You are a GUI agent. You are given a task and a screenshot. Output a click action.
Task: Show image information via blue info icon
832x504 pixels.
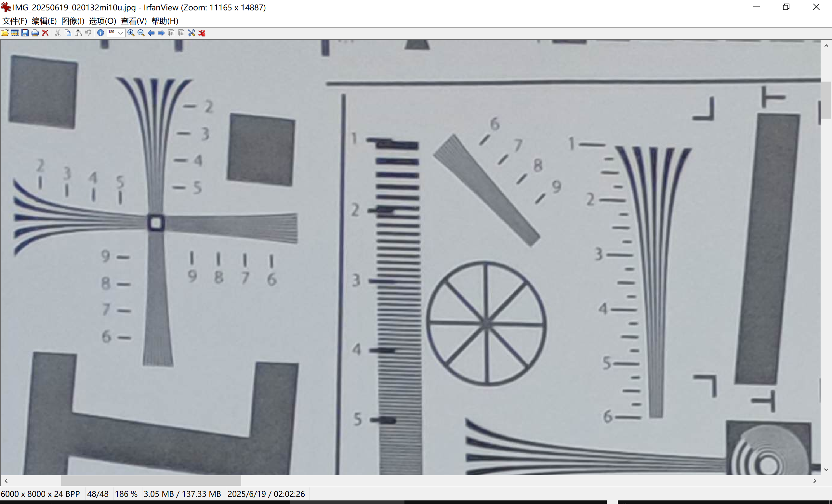pyautogui.click(x=100, y=33)
